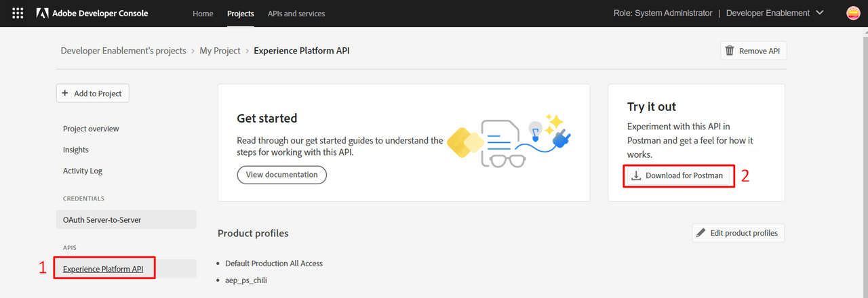Screen dimensions: 868x298
Task: Click the aep_ps_chili profile entry
Action: point(246,280)
